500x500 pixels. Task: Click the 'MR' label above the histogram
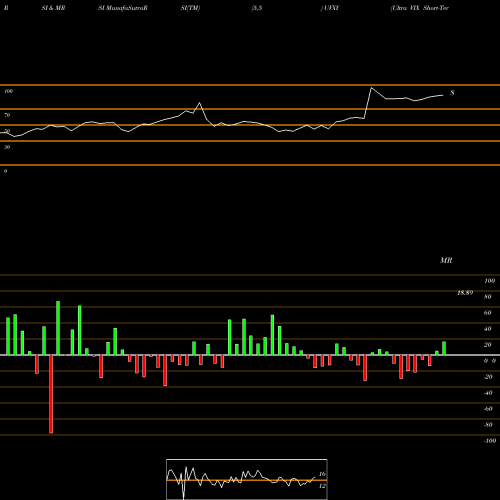coord(446,260)
